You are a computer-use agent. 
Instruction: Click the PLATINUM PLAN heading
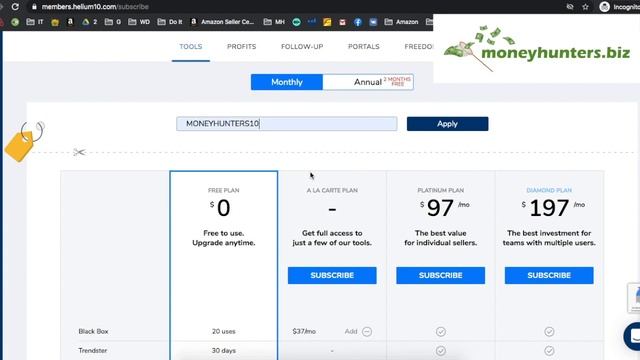coord(440,190)
